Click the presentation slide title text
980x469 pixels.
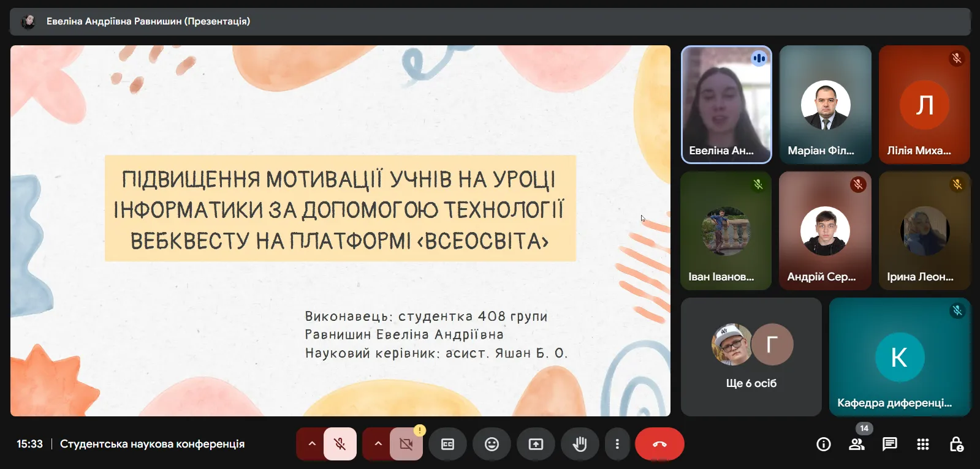340,209
